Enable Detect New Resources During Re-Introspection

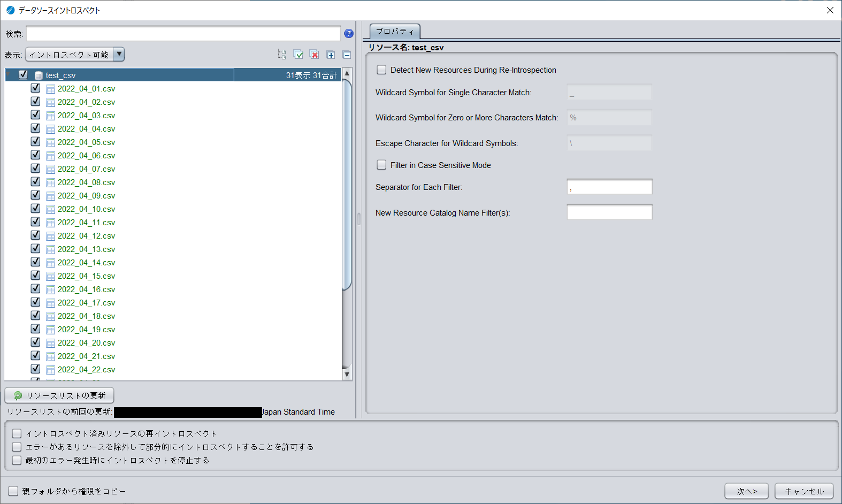[381, 70]
